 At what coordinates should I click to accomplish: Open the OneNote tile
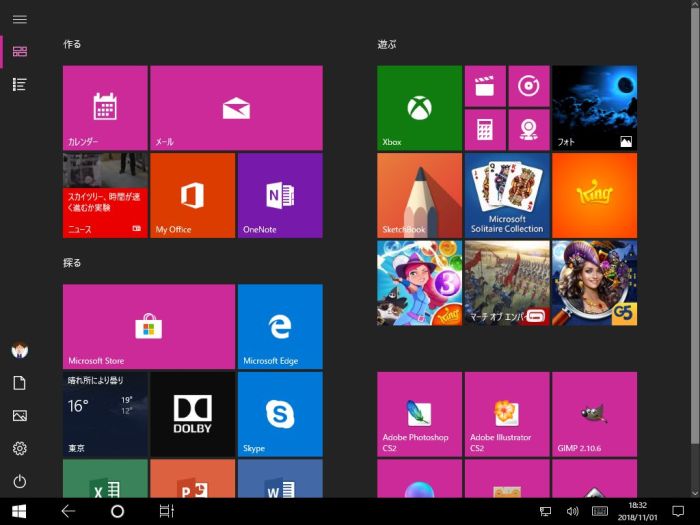(x=280, y=195)
